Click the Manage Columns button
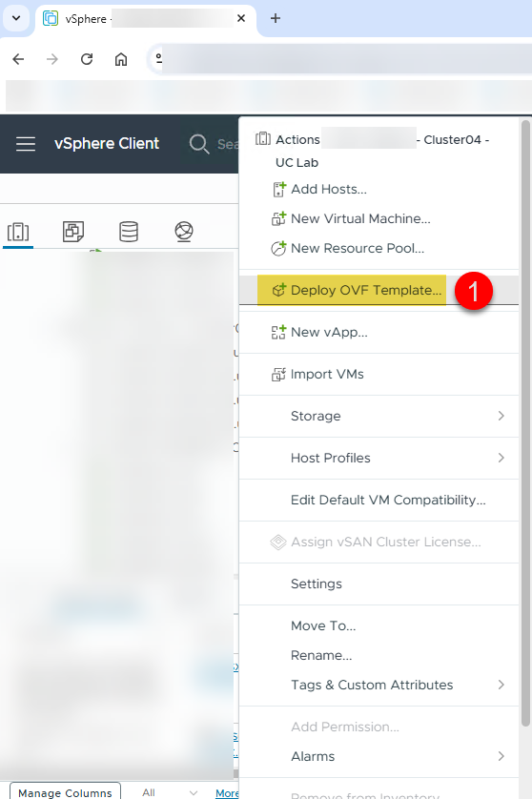Screen dimensions: 532x799 point(65,792)
